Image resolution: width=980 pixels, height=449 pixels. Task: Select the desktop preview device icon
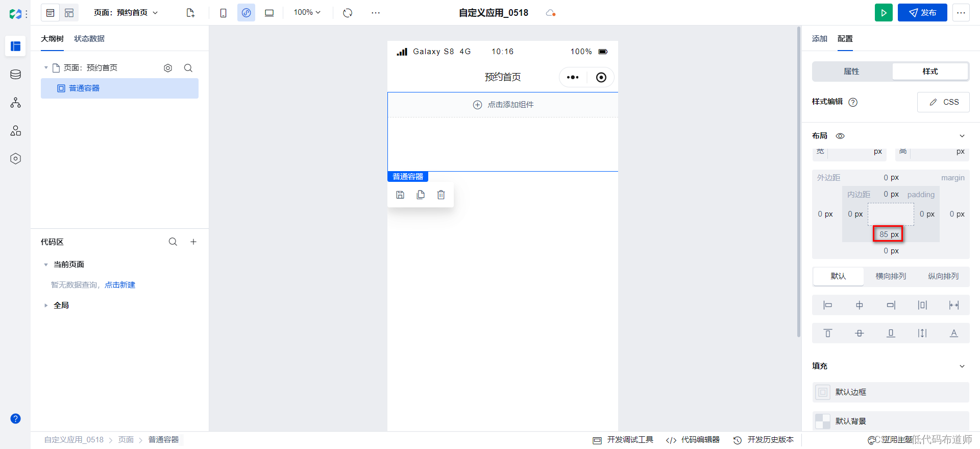[x=269, y=13]
